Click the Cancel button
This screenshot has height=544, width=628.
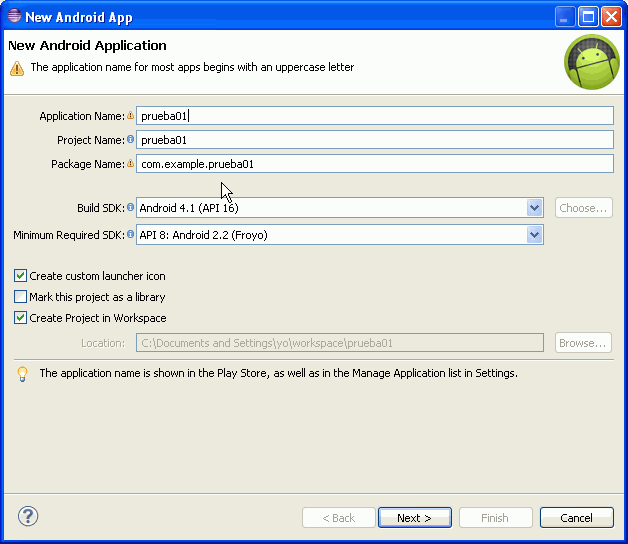[576, 518]
